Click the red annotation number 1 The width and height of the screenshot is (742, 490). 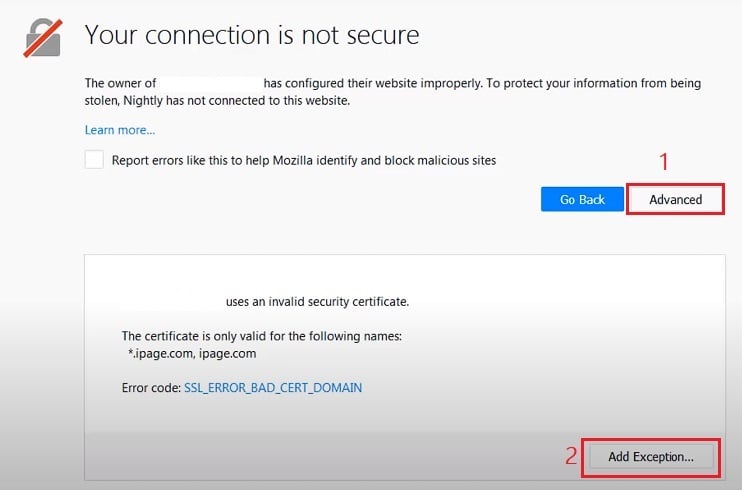tap(664, 162)
